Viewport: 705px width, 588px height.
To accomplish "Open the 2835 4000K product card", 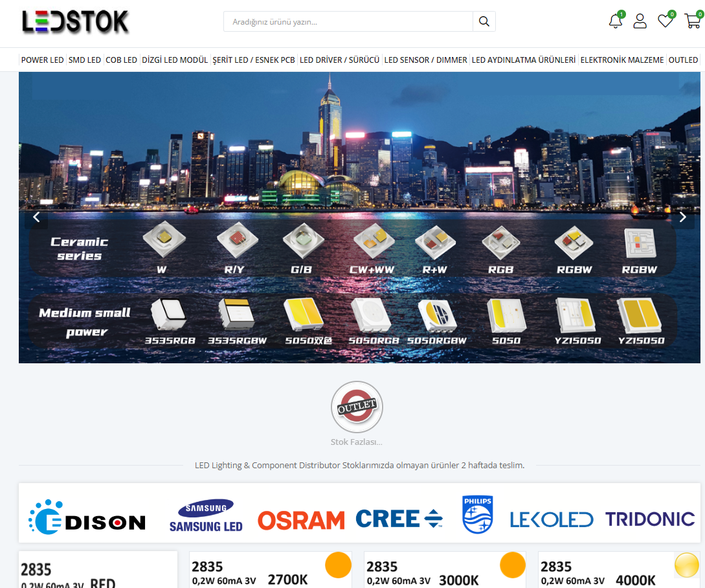I will [x=619, y=570].
